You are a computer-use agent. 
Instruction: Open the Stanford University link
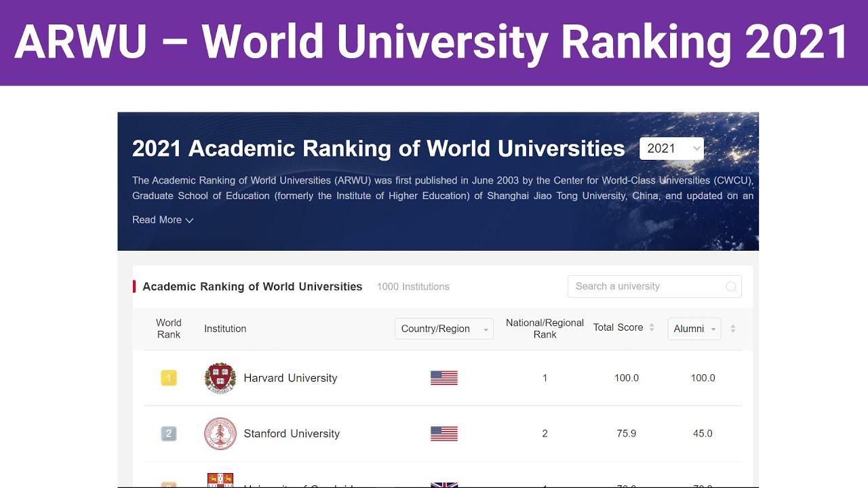coord(292,434)
